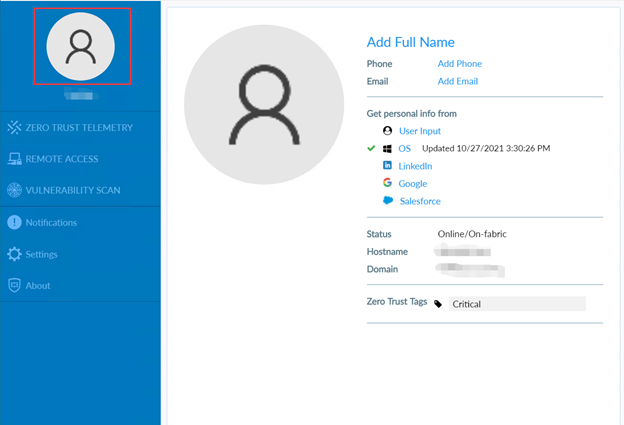Click the Zero Trust Tags label
This screenshot has height=425, width=624.
click(x=397, y=301)
